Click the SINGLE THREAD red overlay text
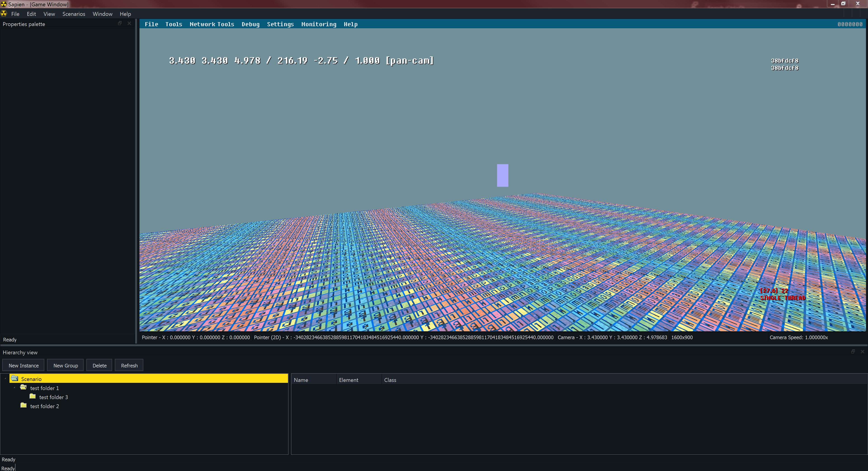Screen dimensions: 868x471 [783, 298]
